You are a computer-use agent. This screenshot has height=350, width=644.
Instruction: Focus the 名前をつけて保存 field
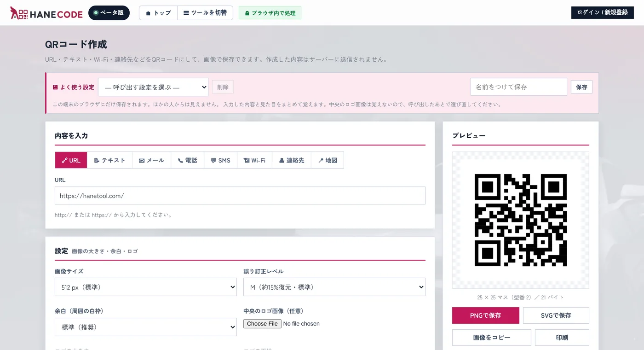518,87
